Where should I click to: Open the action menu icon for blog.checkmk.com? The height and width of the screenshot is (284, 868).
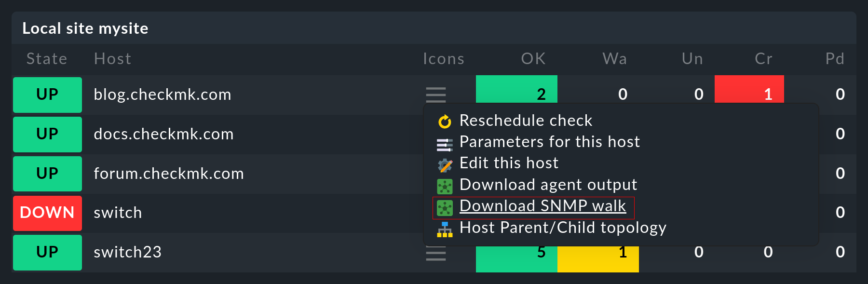pyautogui.click(x=435, y=95)
